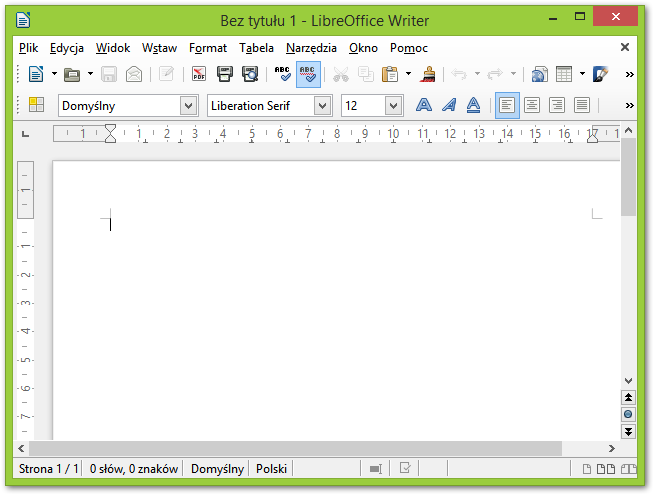The image size is (654, 495).
Task: Click Strona 1 / 1 in status bar
Action: 48,469
